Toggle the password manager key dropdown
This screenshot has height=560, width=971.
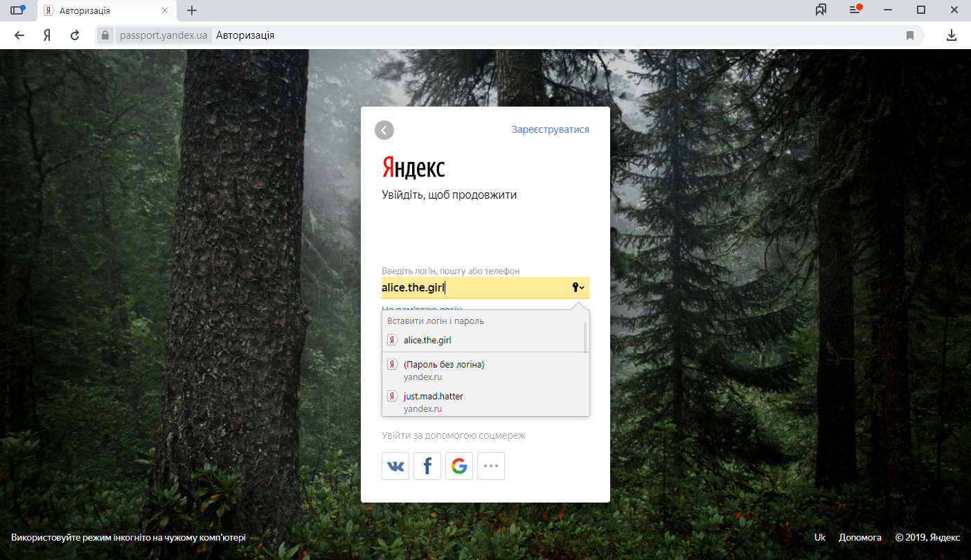click(579, 287)
